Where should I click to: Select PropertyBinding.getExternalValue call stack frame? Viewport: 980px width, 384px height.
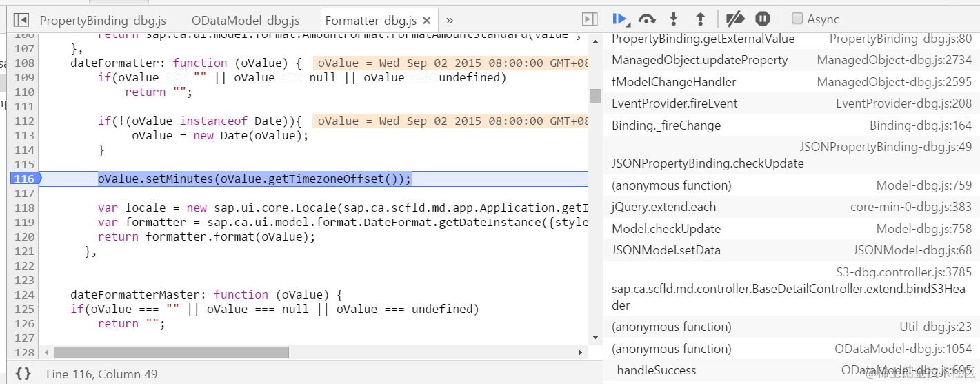click(703, 39)
